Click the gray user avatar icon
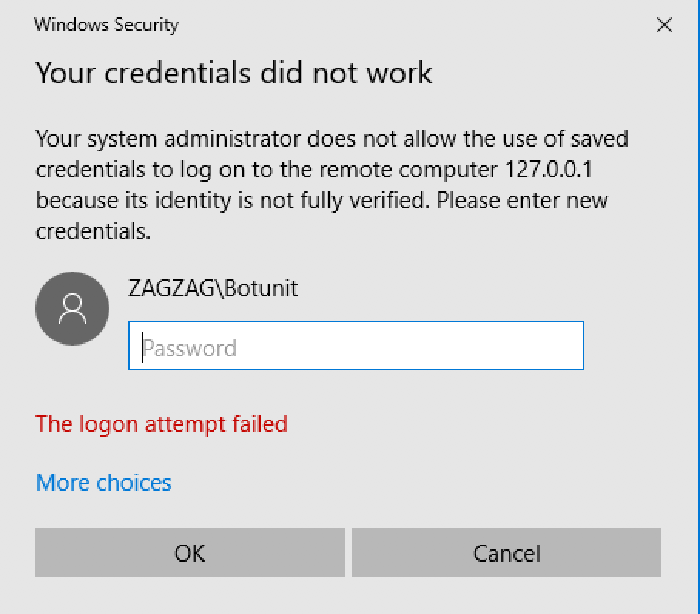700x614 pixels. tap(72, 308)
